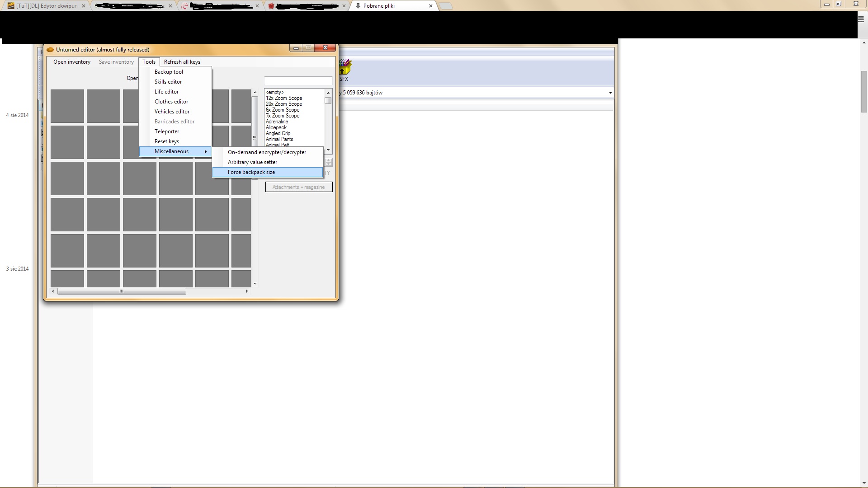
Task: Click Open inventory in editor menu bar
Action: (72, 62)
